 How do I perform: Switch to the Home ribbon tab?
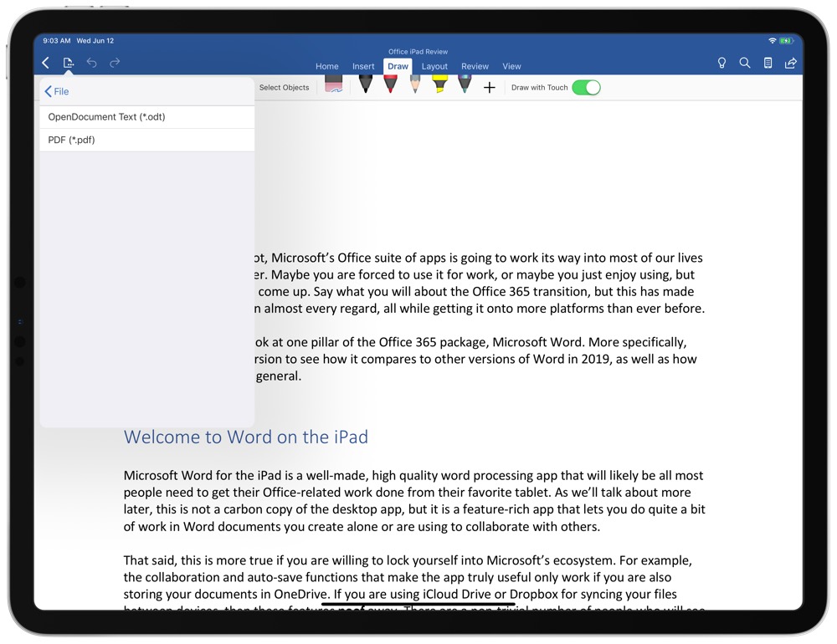(326, 66)
